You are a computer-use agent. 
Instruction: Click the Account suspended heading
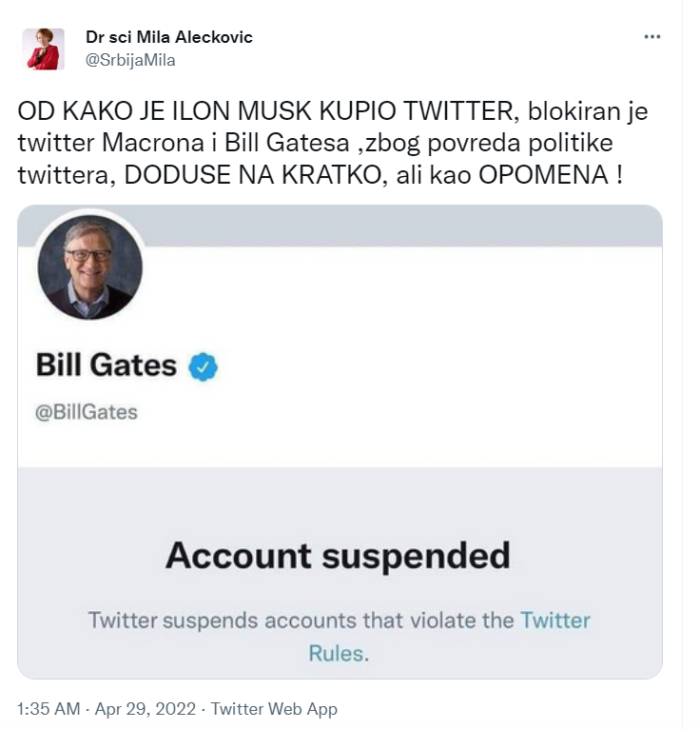click(x=339, y=556)
